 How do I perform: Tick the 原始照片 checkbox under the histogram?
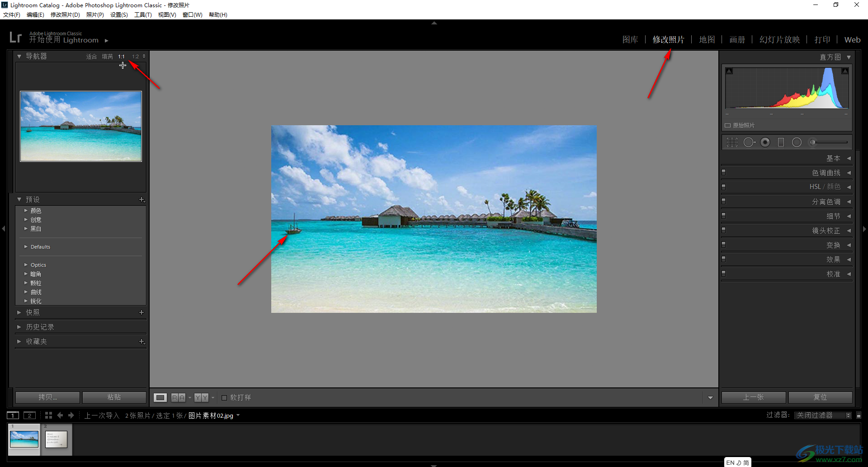coord(728,125)
